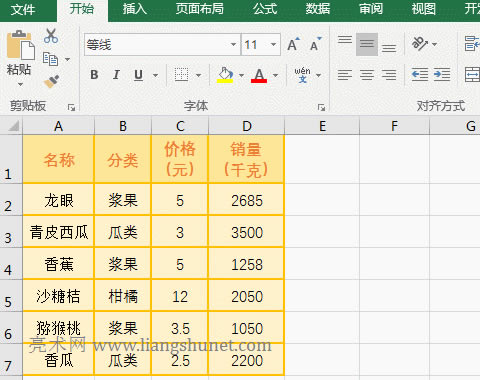Apply borders with the border icon
The image size is (480, 380).
pos(181,75)
